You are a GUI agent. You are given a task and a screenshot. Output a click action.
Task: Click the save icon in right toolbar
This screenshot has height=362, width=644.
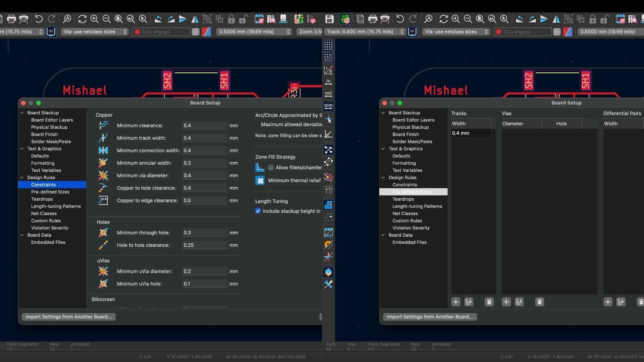329,19
